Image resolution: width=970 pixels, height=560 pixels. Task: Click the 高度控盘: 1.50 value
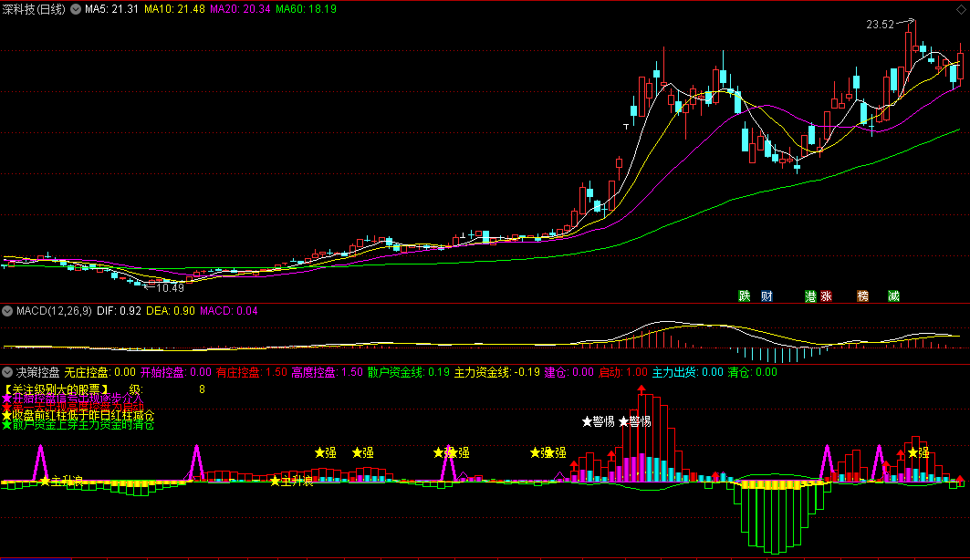(328, 372)
